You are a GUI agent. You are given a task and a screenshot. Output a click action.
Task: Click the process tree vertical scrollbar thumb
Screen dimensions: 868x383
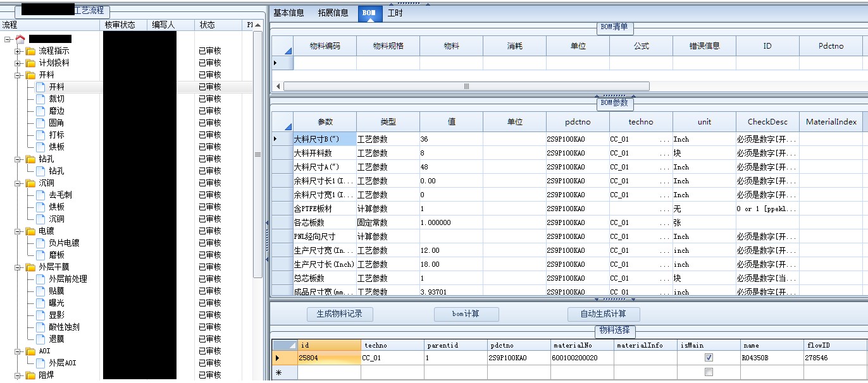coord(257,154)
